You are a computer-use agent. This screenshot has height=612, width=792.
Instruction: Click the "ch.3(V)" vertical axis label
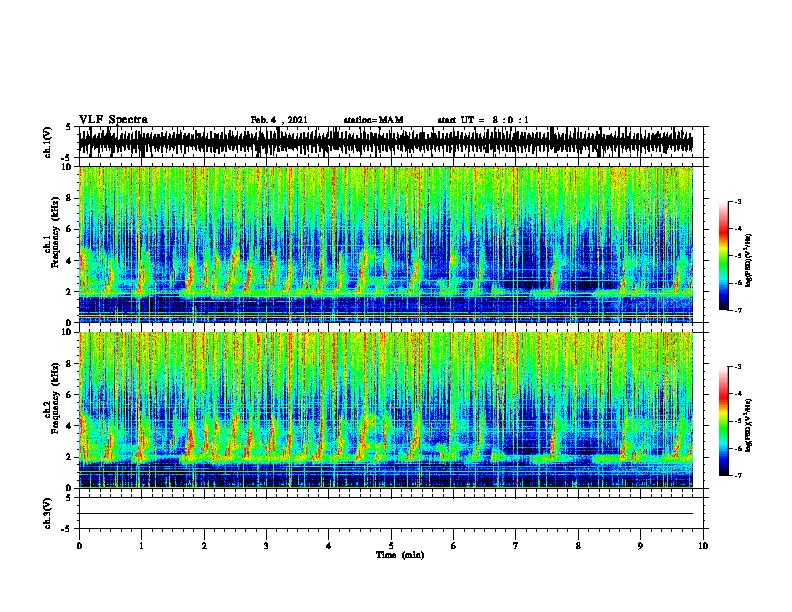coord(48,514)
